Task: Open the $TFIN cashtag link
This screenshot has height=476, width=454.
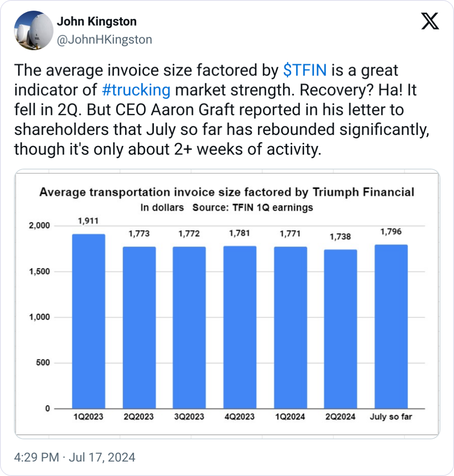Action: pyautogui.click(x=305, y=71)
